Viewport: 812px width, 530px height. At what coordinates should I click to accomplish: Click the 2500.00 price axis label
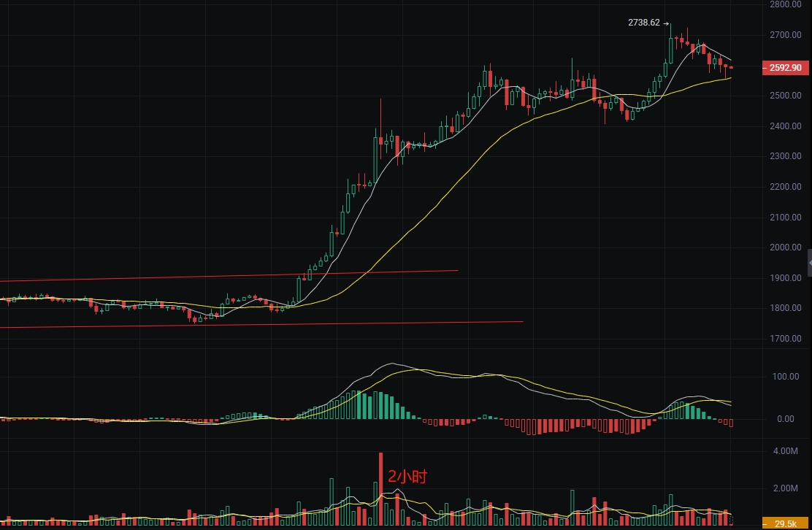pos(786,95)
